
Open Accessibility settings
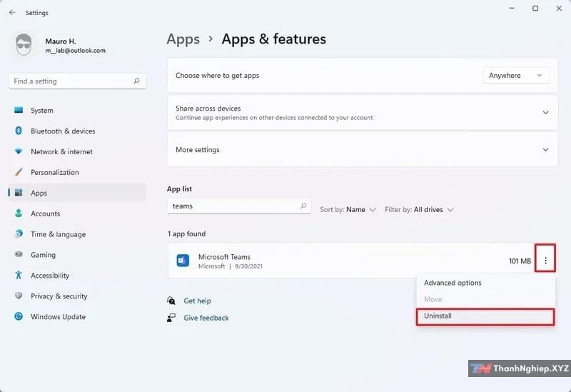77,276
